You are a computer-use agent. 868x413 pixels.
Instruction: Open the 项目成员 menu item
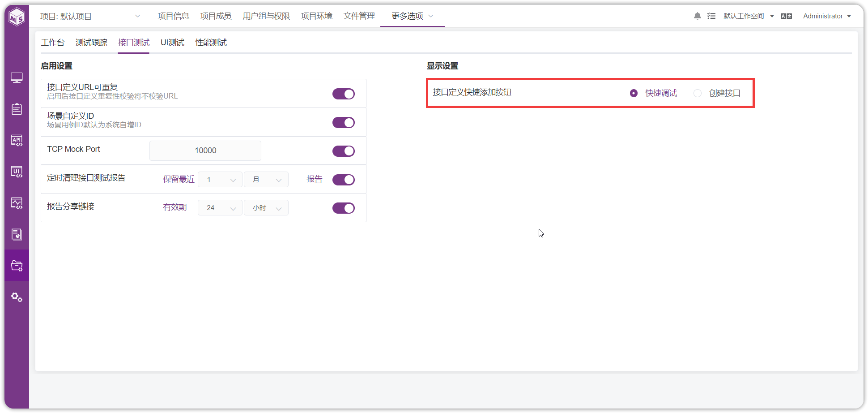tap(216, 16)
